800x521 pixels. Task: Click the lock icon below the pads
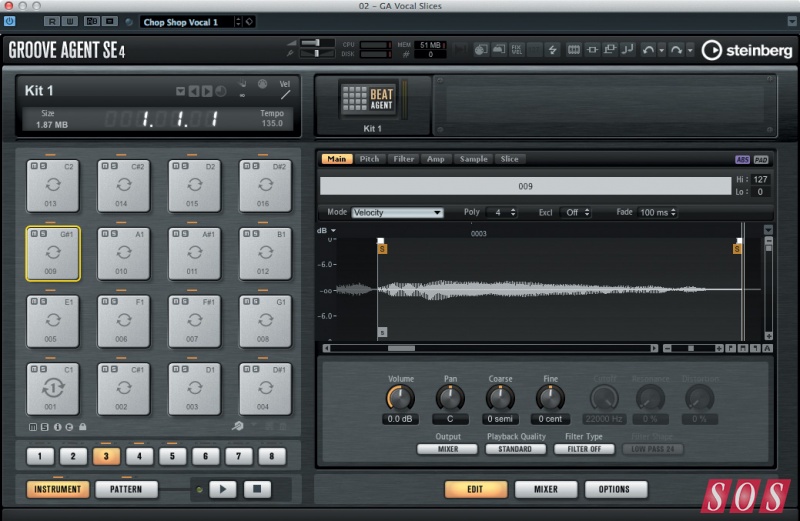click(x=83, y=427)
